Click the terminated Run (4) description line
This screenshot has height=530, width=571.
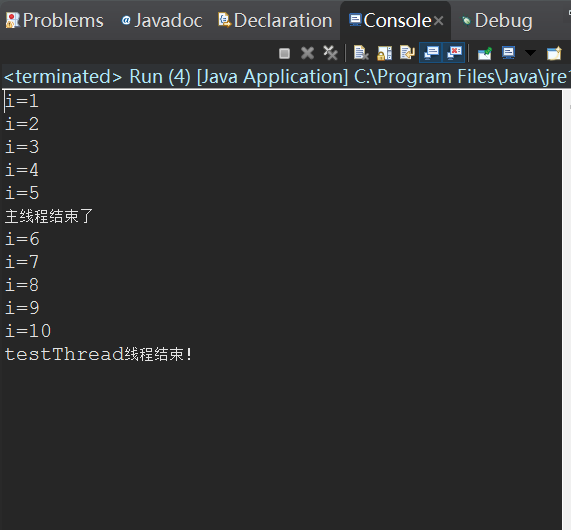click(286, 77)
